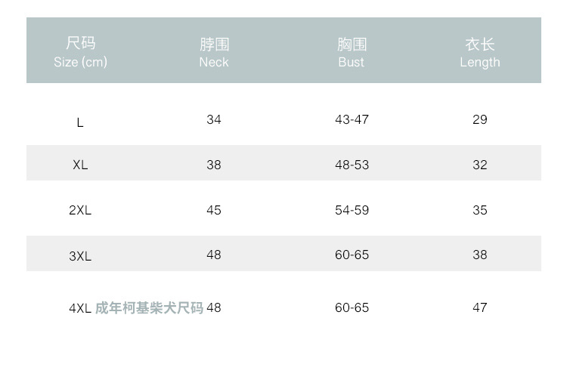
Task: Select length value 47 for 4XL
Action: [x=480, y=307]
